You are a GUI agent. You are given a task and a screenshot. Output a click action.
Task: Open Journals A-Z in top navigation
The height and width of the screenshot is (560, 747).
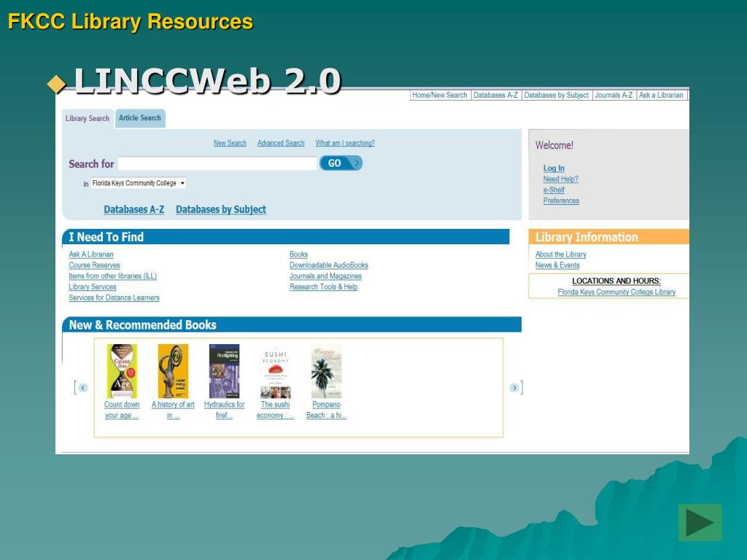[x=614, y=96]
